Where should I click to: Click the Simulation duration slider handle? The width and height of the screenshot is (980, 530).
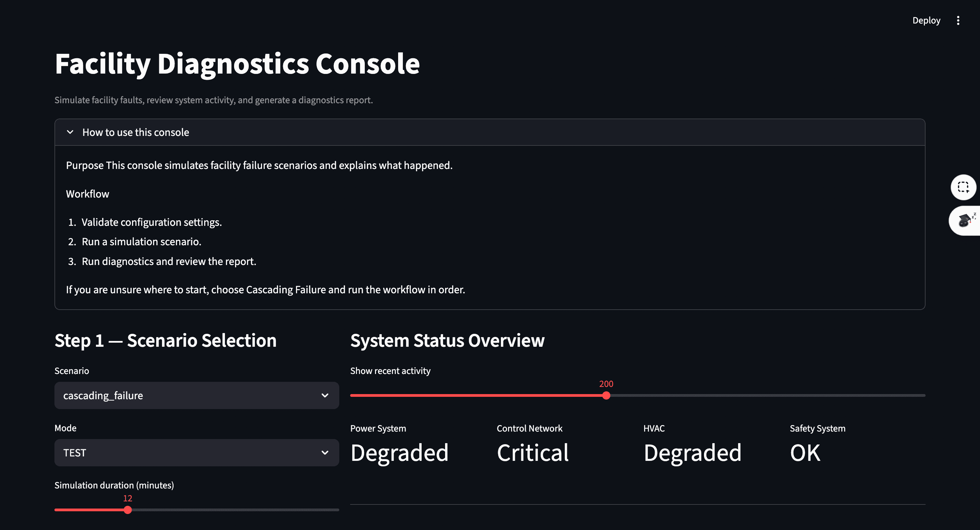click(128, 510)
